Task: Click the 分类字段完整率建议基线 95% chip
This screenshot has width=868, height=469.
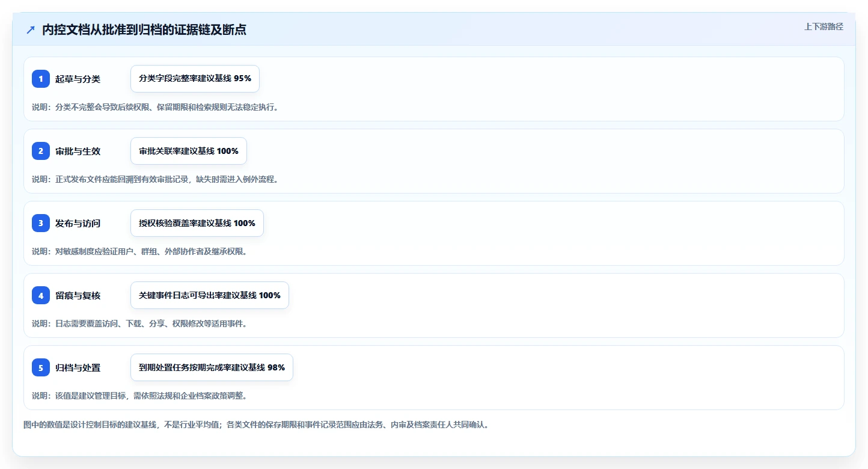Action: pyautogui.click(x=195, y=79)
